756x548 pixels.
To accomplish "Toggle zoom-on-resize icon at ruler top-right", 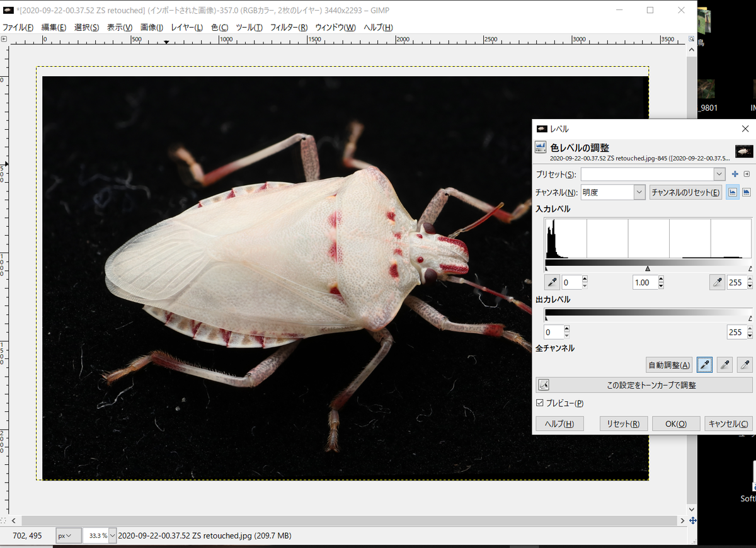I will click(692, 38).
